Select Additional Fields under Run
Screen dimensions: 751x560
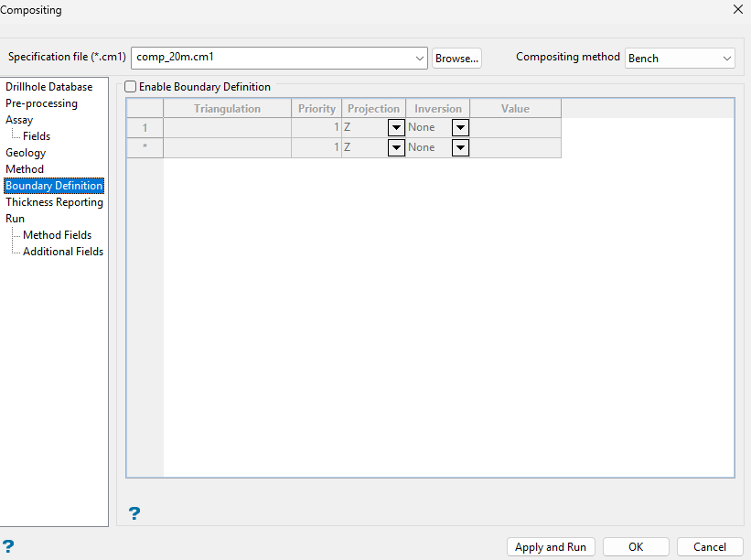[x=63, y=252]
